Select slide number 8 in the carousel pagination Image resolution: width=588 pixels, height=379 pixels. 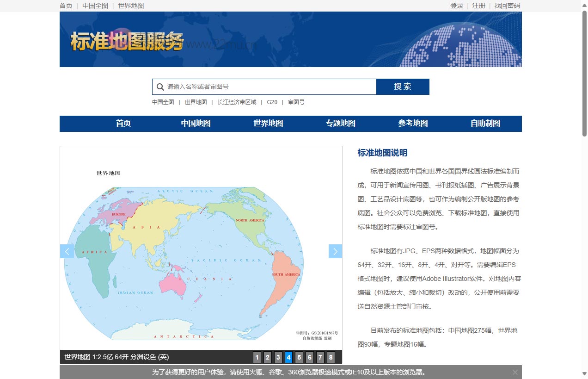point(331,357)
